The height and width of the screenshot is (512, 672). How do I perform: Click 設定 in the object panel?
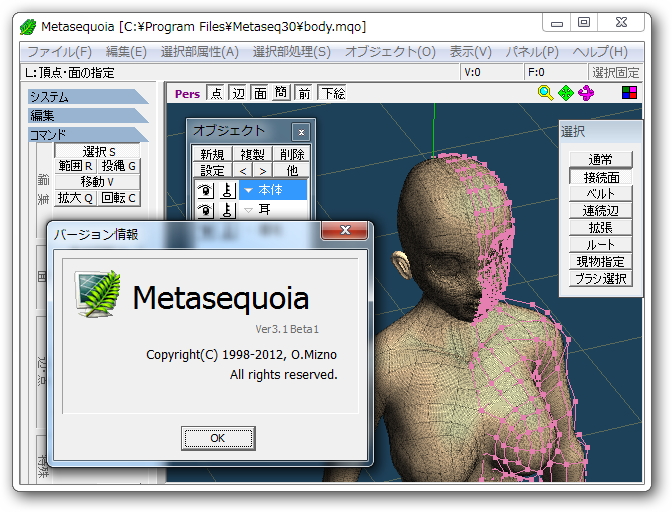point(212,171)
